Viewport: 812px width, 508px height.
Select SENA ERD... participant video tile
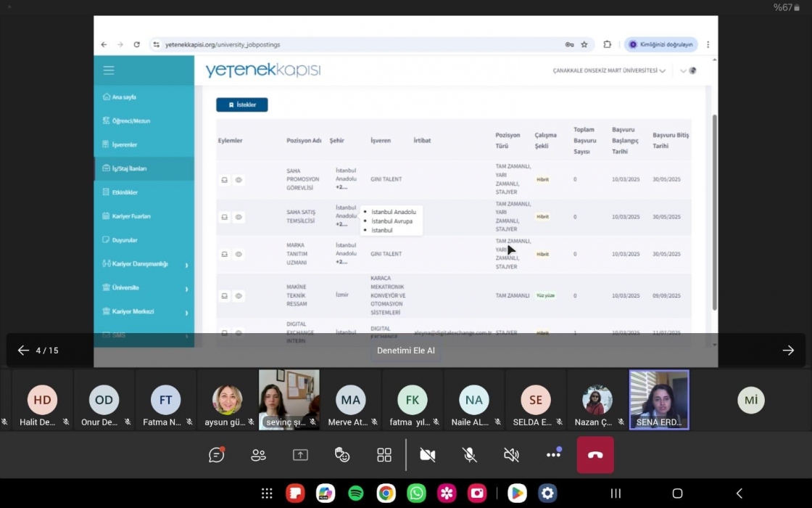point(659,400)
